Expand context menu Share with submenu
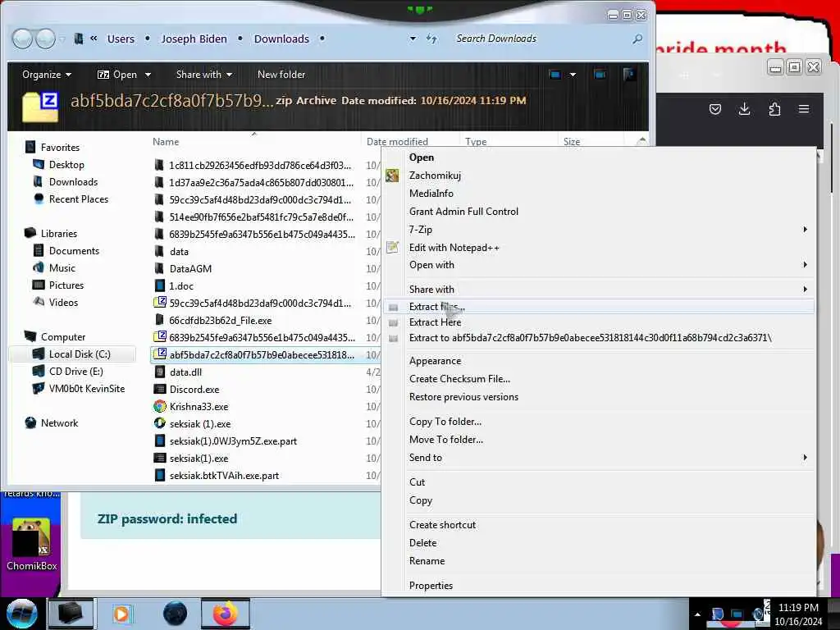This screenshot has height=630, width=840. pos(598,290)
